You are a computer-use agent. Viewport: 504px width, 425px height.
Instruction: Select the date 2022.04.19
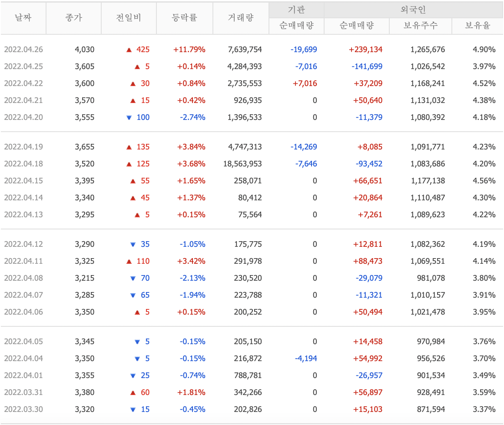click(23, 147)
